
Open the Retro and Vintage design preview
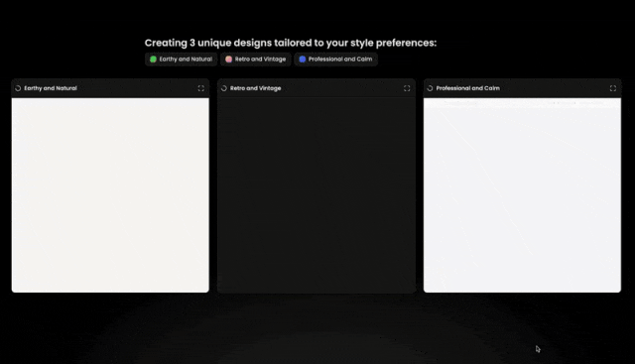(x=317, y=195)
